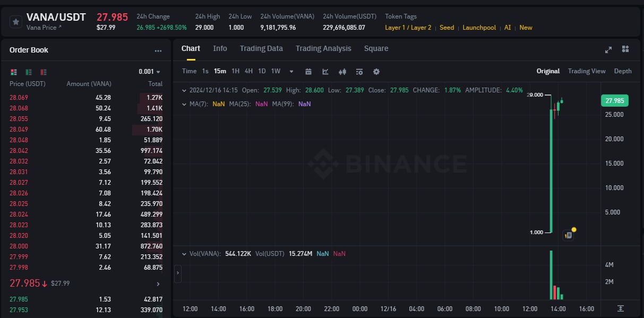Select the Time line chart option
The width and height of the screenshot is (644, 318).
point(189,71)
